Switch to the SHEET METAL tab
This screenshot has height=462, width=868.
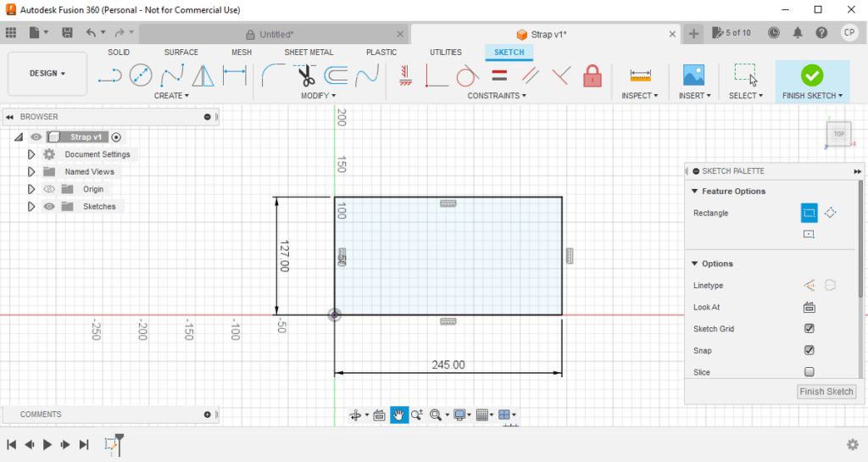click(309, 53)
